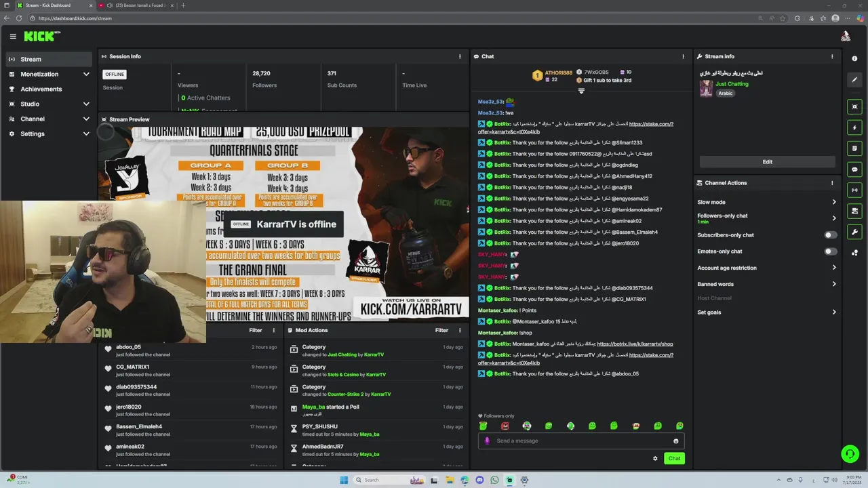Click abdoo_05 in followers activity list
Viewport: 868px width, 488px height.
(x=128, y=347)
